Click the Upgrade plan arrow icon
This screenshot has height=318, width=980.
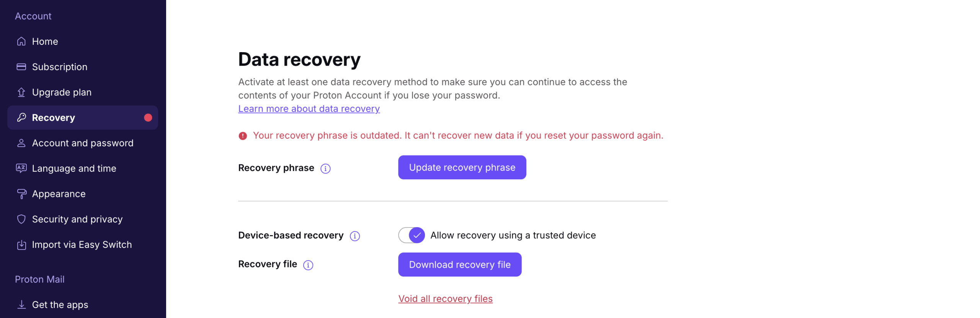[x=21, y=92]
